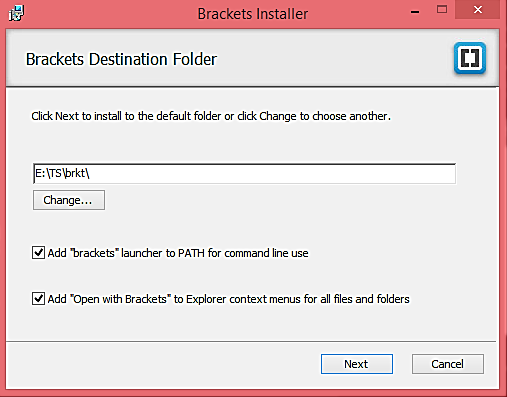Click the word 'PATH' in the first checkbox label
Image resolution: width=507 pixels, height=397 pixels.
tap(191, 253)
